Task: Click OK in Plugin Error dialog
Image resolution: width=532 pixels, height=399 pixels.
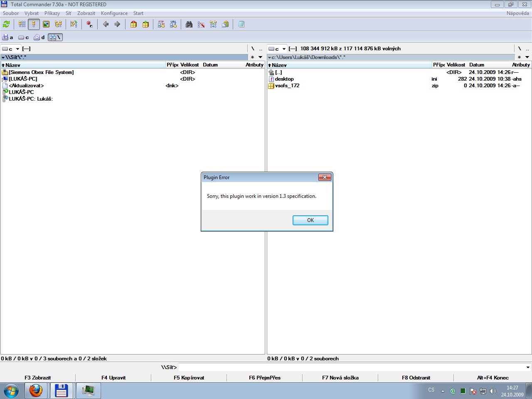Action: click(x=310, y=220)
